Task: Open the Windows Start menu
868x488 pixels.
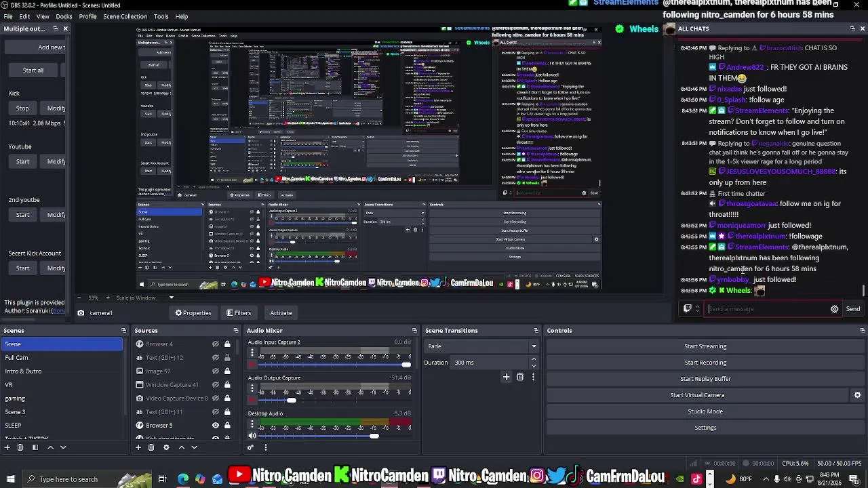Action: 10,479
